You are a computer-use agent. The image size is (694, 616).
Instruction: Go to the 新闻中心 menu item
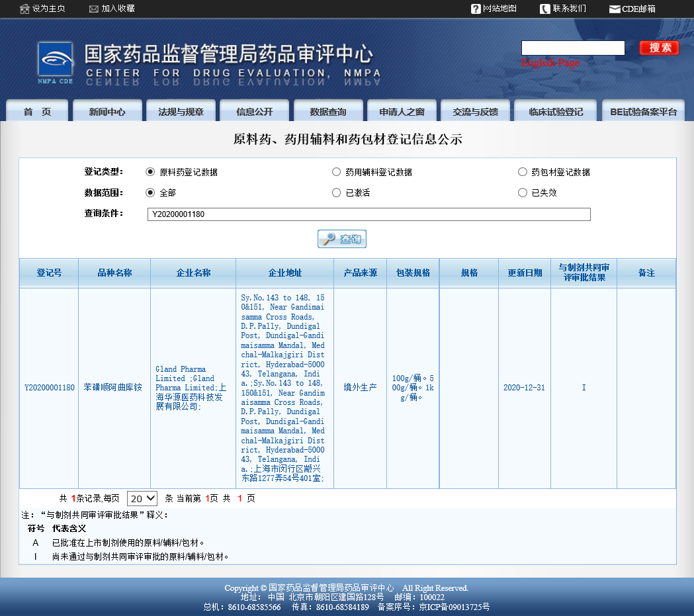click(108, 111)
